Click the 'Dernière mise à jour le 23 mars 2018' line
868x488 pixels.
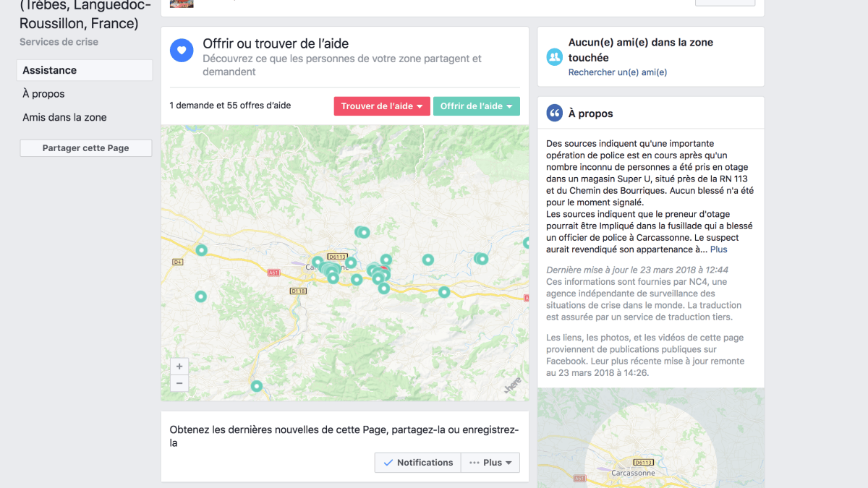point(637,270)
